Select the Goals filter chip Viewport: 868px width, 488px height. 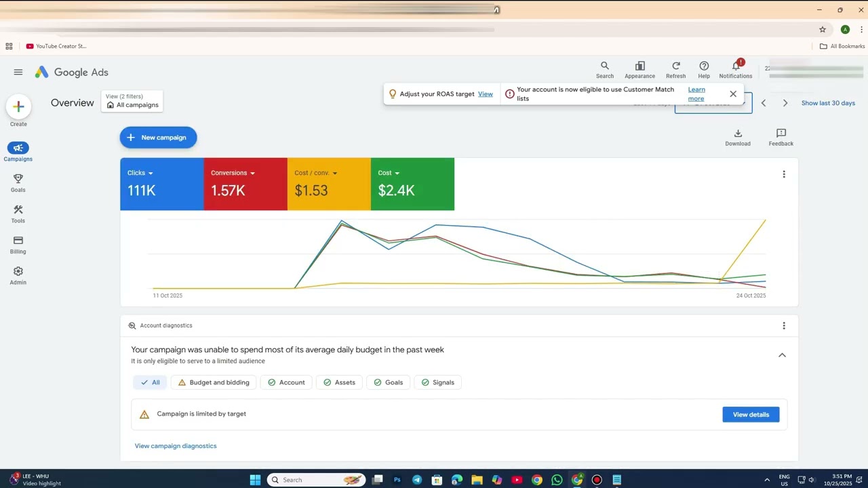tap(389, 382)
